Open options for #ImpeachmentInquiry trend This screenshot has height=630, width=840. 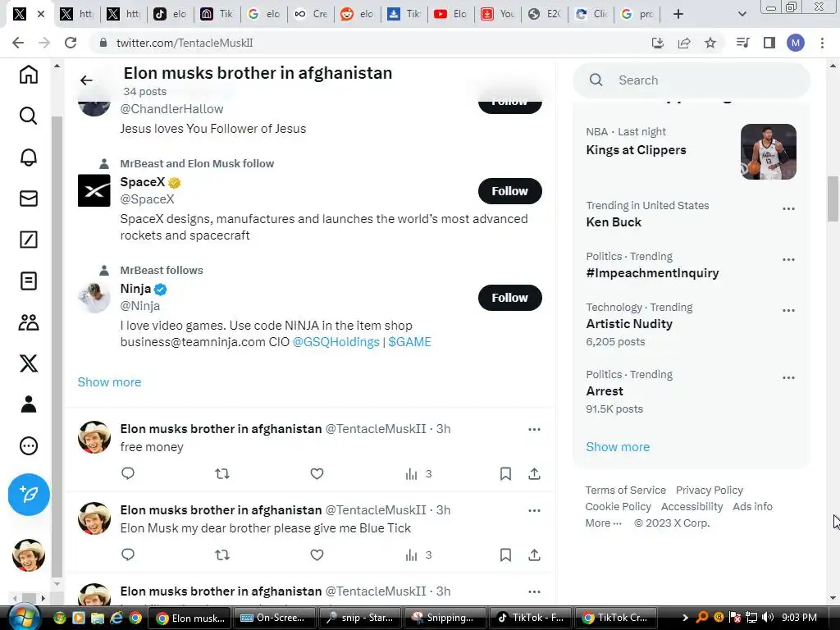pos(788,259)
